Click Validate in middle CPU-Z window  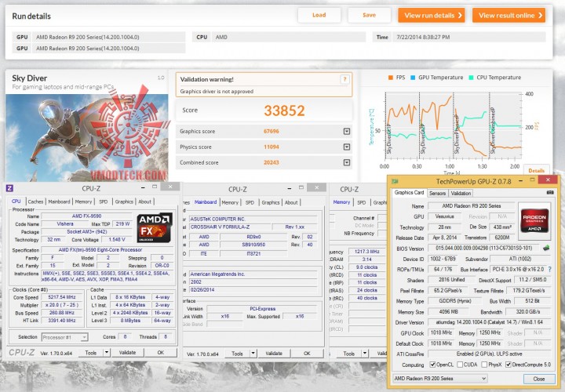[274, 354]
